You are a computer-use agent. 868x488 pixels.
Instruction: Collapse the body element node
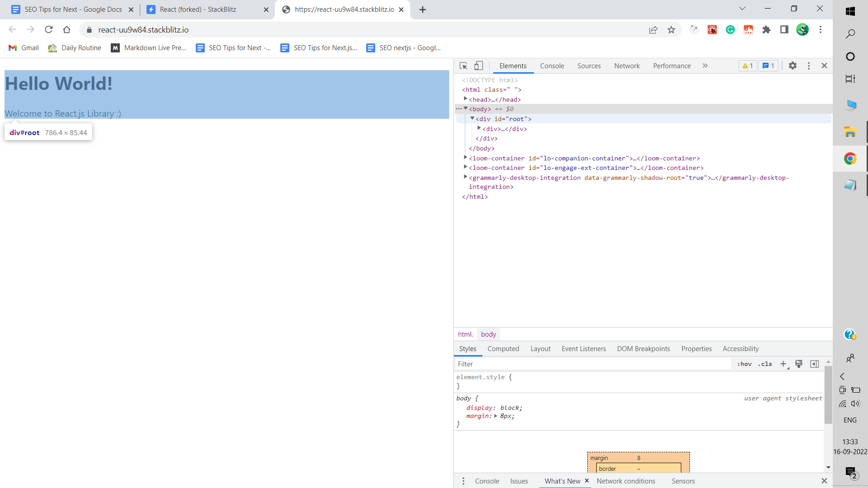[x=465, y=108]
